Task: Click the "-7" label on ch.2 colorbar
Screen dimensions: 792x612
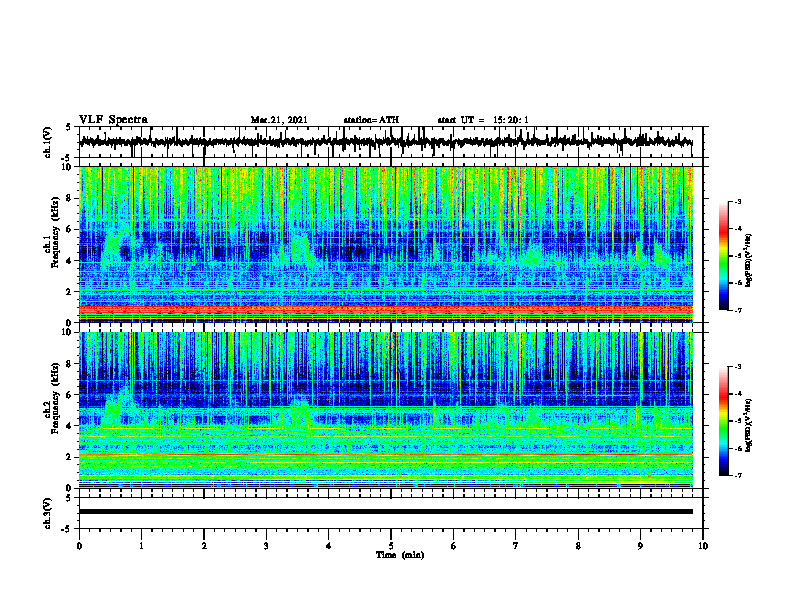Action: [x=738, y=475]
